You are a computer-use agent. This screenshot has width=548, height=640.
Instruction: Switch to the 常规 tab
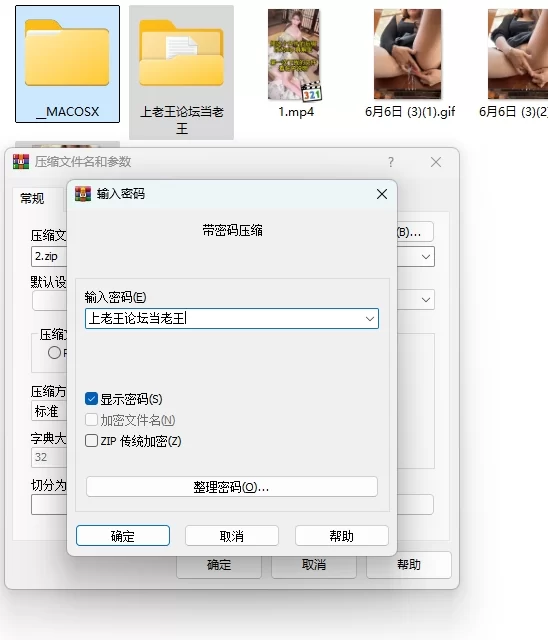click(33, 199)
